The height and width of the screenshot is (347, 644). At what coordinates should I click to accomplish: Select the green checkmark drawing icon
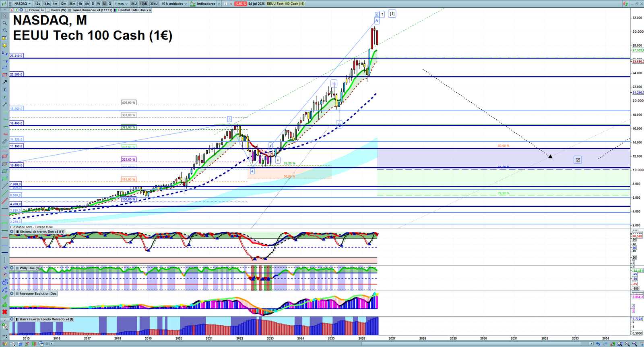pos(5,297)
